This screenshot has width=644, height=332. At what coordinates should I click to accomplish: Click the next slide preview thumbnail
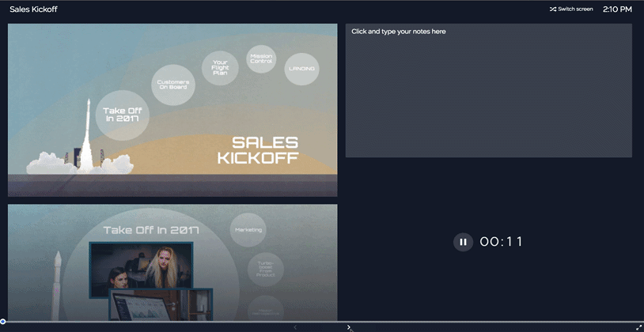pyautogui.click(x=172, y=262)
